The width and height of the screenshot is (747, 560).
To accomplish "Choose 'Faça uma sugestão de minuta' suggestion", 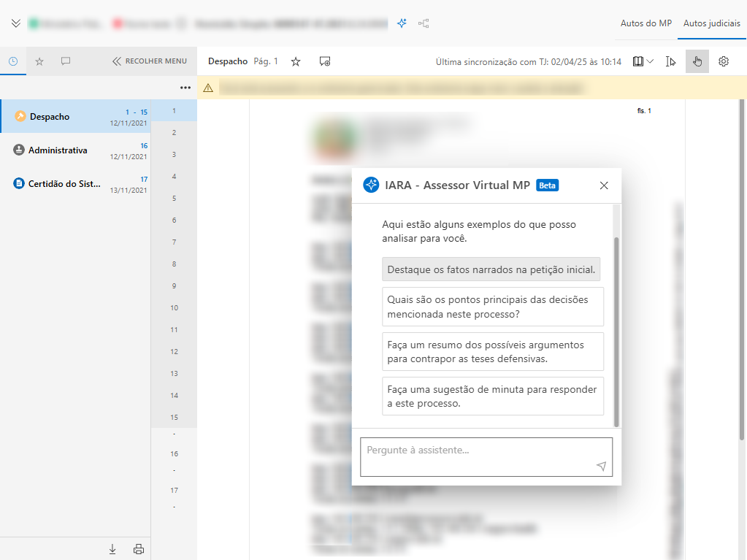I will coord(492,396).
